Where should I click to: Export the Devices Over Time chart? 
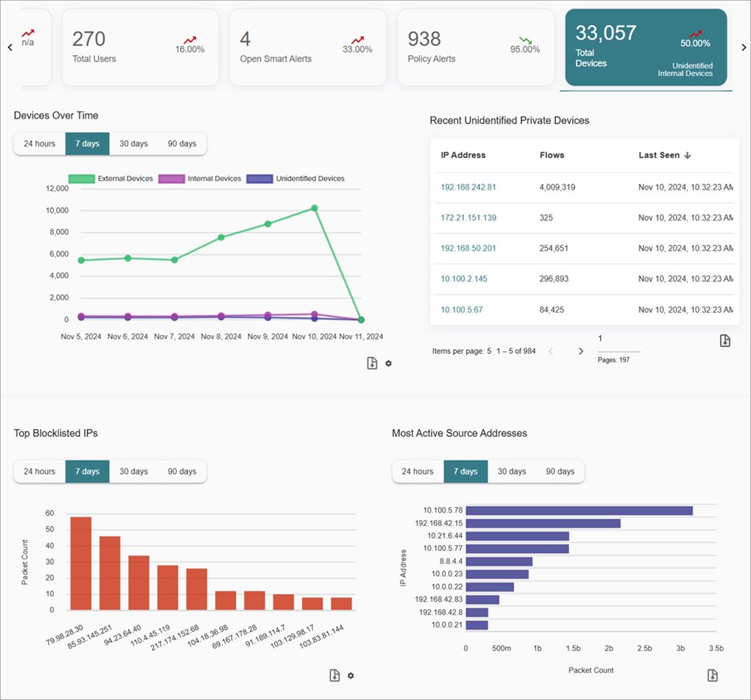(372, 363)
